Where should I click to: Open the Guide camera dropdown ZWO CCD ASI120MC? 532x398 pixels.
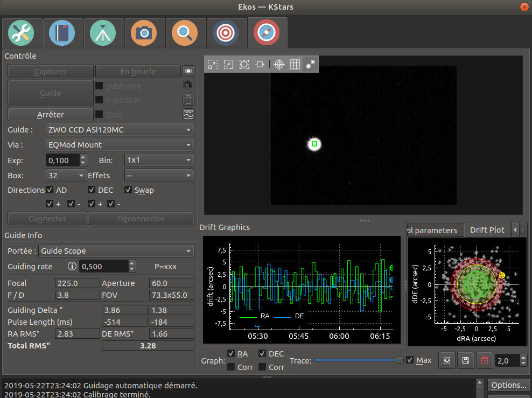coord(120,130)
